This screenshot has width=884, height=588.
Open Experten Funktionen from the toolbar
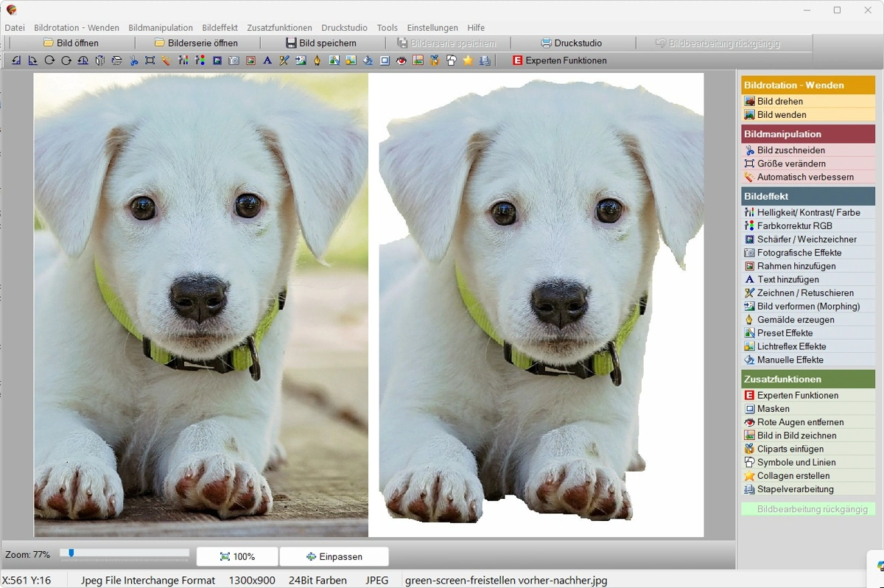[559, 60]
